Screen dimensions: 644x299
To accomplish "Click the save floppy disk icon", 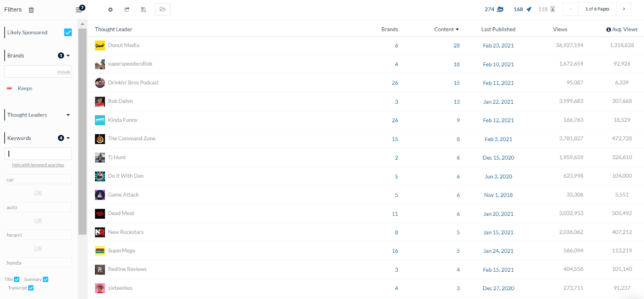I will (143, 9).
